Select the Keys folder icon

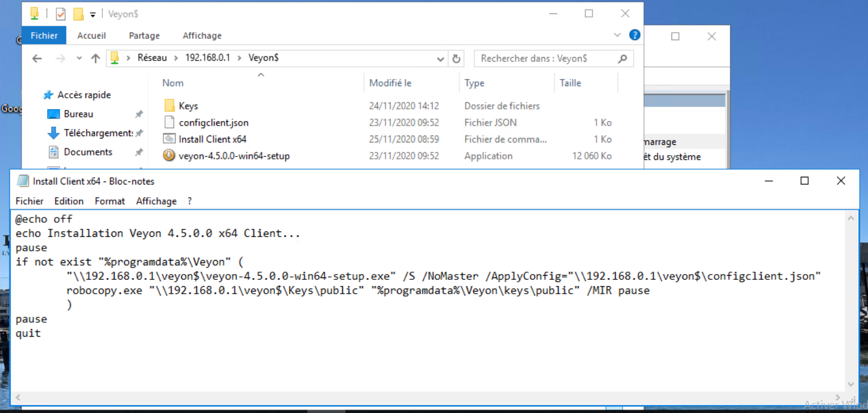tap(169, 106)
